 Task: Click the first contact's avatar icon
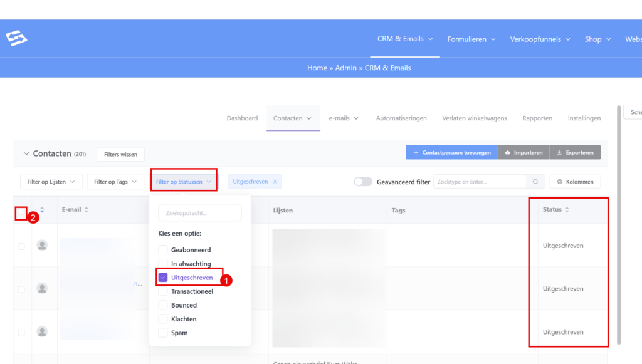pos(42,245)
